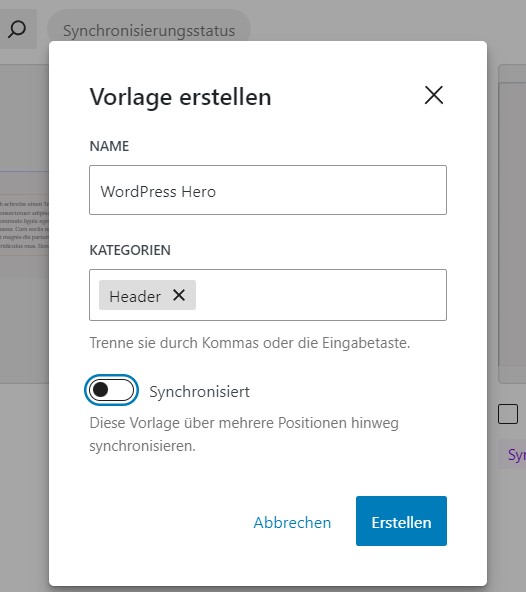Close the Vorlage erstellen dialog

[x=433, y=95]
